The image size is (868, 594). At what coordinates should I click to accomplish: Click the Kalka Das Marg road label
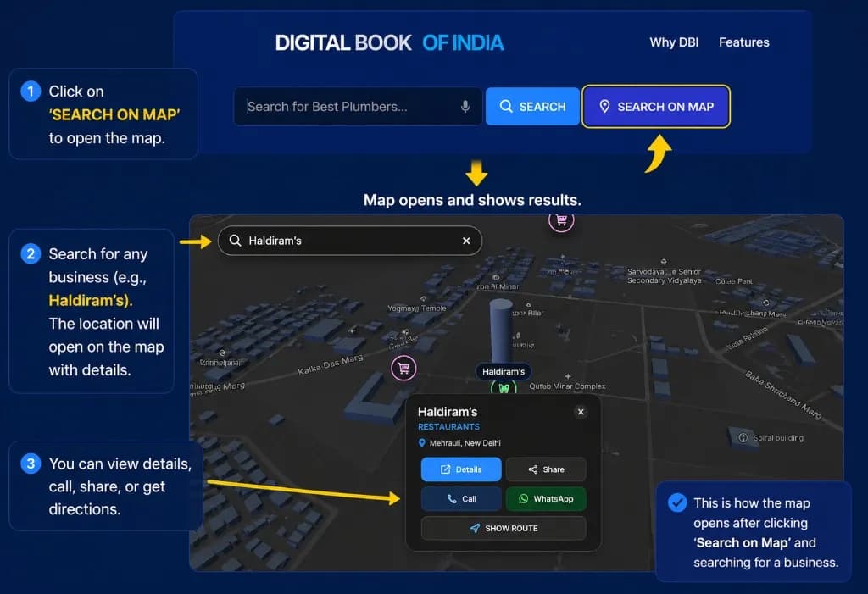coord(331,364)
